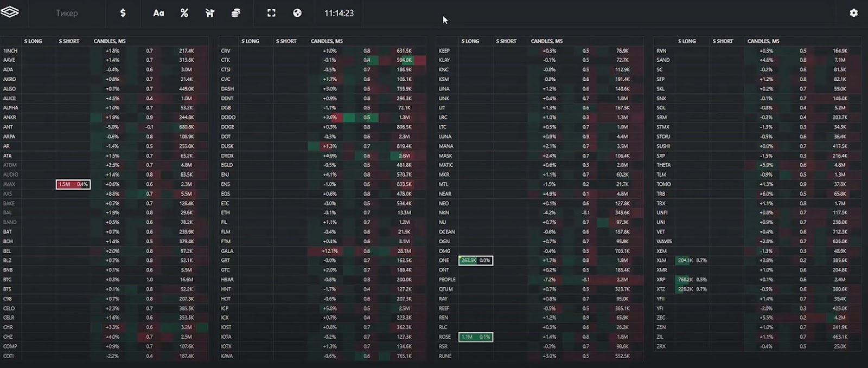Select the BNB ticker
868x368 pixels.
pyautogui.click(x=8, y=270)
